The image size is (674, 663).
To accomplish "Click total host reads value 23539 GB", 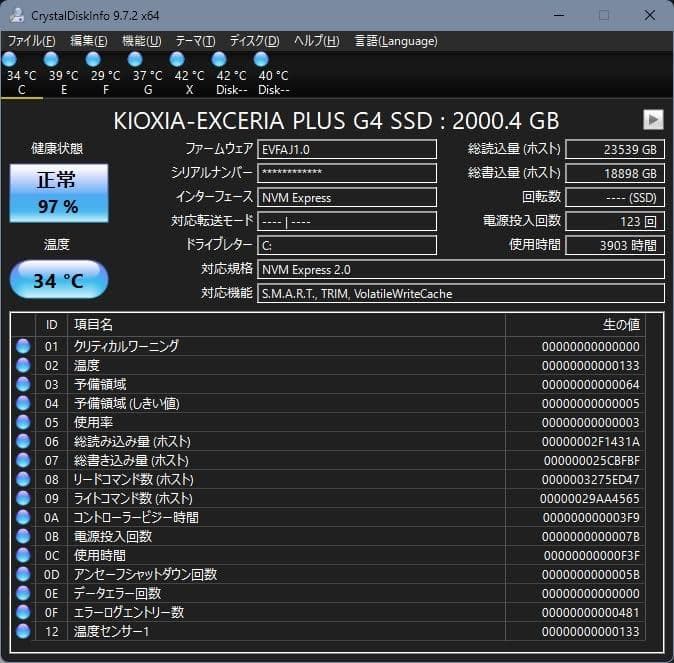I will [615, 149].
